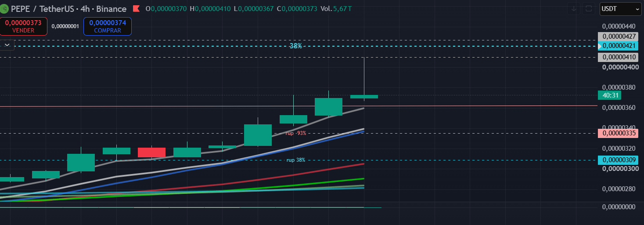Click the 0,00000440 price scale value
Viewport: 644px width, 225px height.
coord(619,26)
